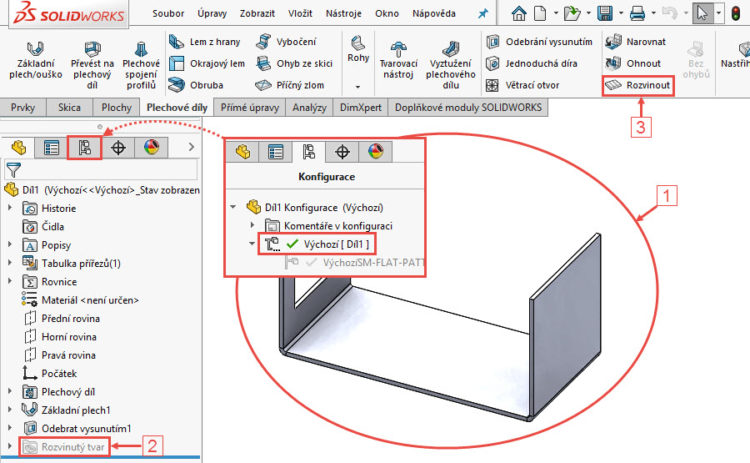Switch to the Plochy tab
750x463 pixels.
click(116, 108)
